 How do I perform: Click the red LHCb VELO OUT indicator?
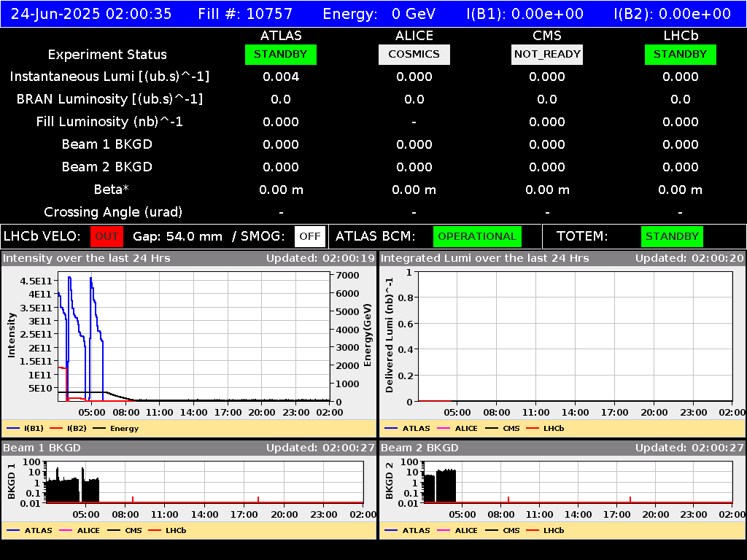point(107,237)
